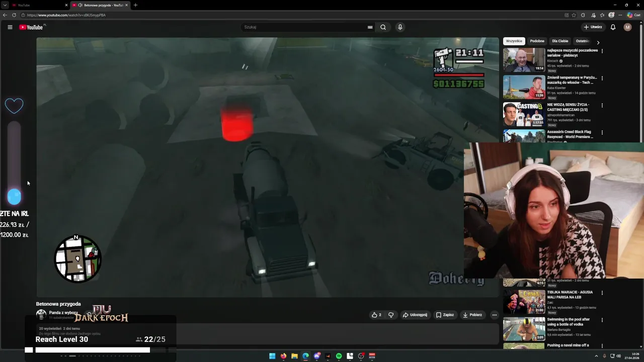
Task: Click the search magnifier button
Action: pyautogui.click(x=383, y=27)
